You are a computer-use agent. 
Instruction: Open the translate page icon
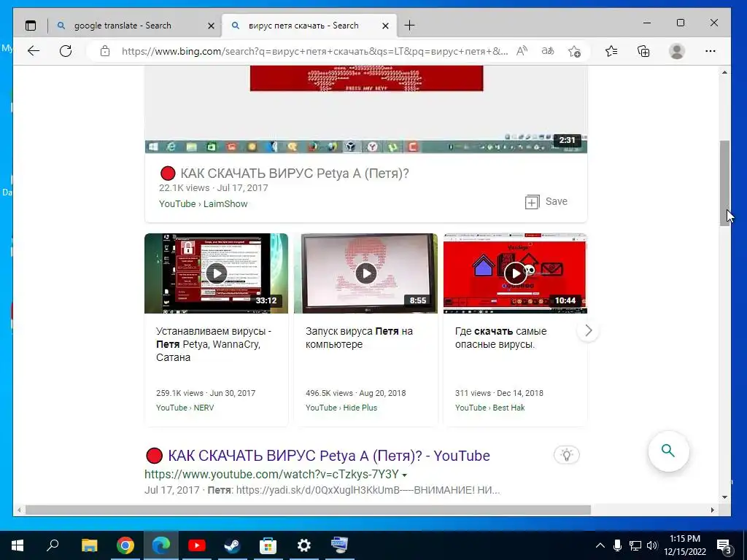click(x=548, y=51)
